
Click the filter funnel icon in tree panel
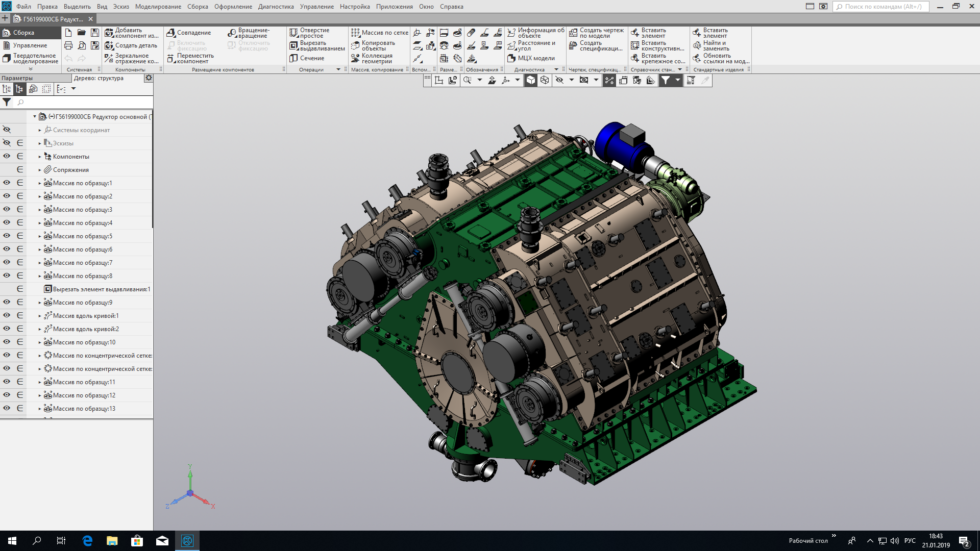[7, 103]
